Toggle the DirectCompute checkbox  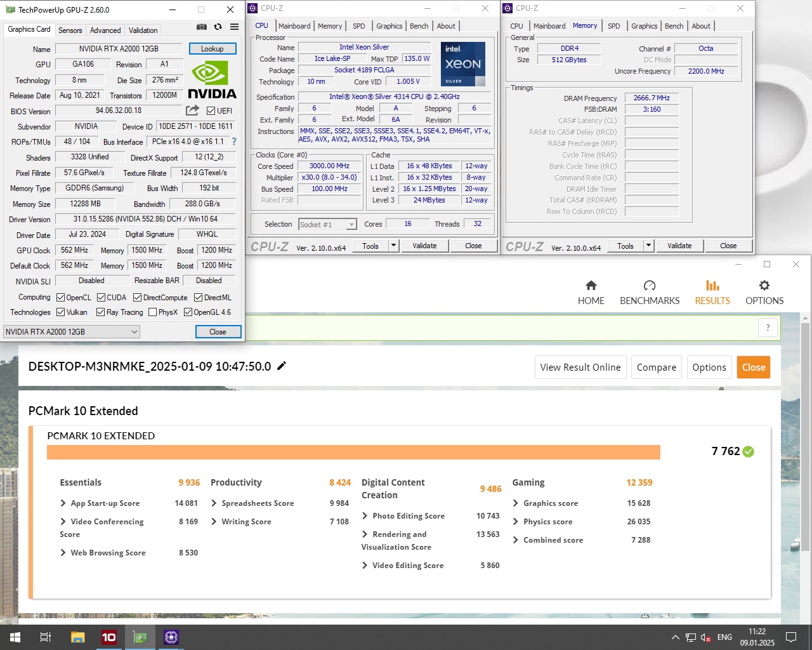(137, 297)
